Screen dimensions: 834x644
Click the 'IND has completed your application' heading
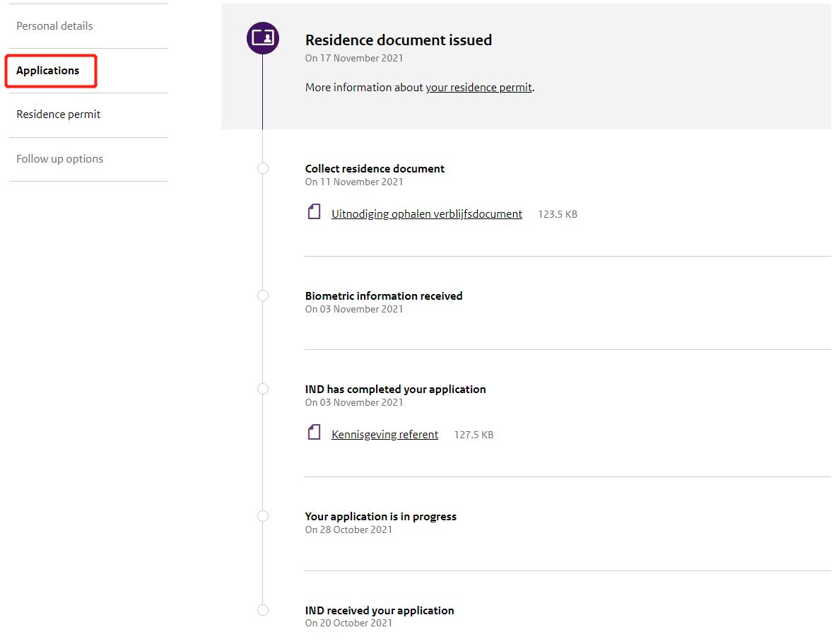coord(395,390)
